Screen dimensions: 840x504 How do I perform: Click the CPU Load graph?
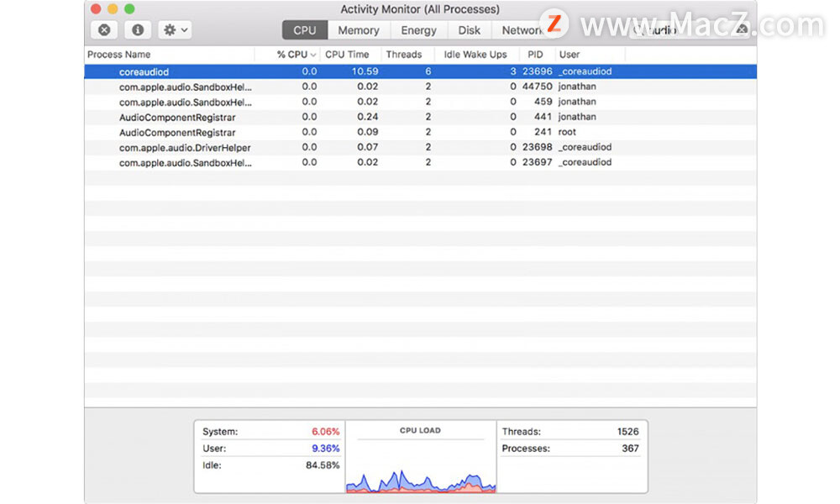(x=420, y=466)
